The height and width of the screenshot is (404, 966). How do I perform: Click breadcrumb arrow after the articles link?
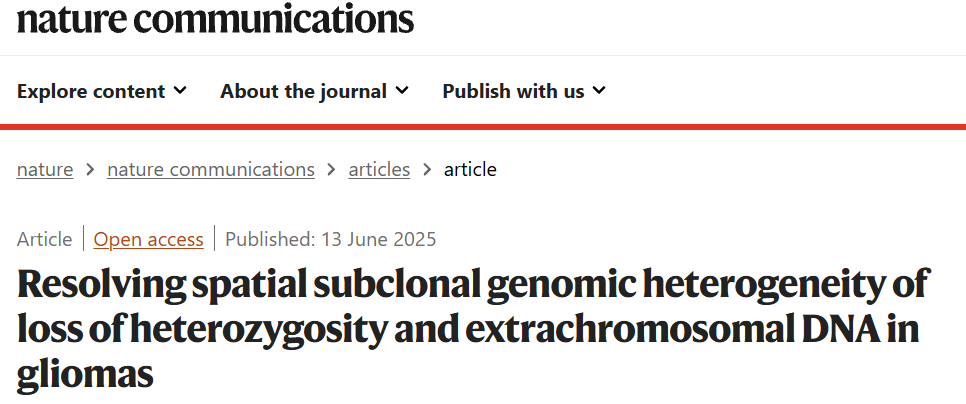pyautogui.click(x=427, y=170)
